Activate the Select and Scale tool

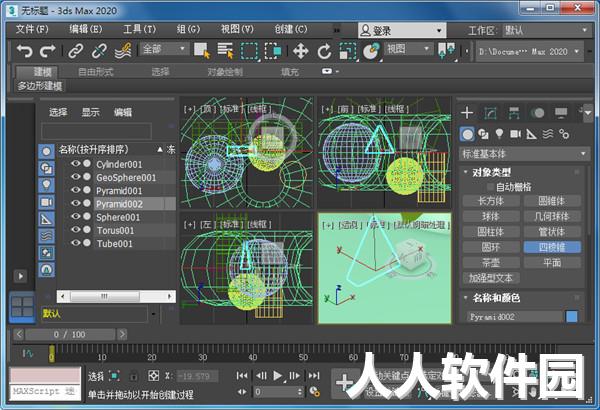[348, 51]
